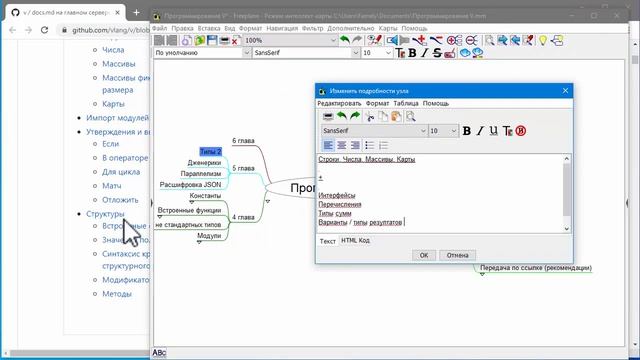This screenshot has width=640, height=360.
Task: Select the 'Типы 2' map node
Action: click(211, 152)
